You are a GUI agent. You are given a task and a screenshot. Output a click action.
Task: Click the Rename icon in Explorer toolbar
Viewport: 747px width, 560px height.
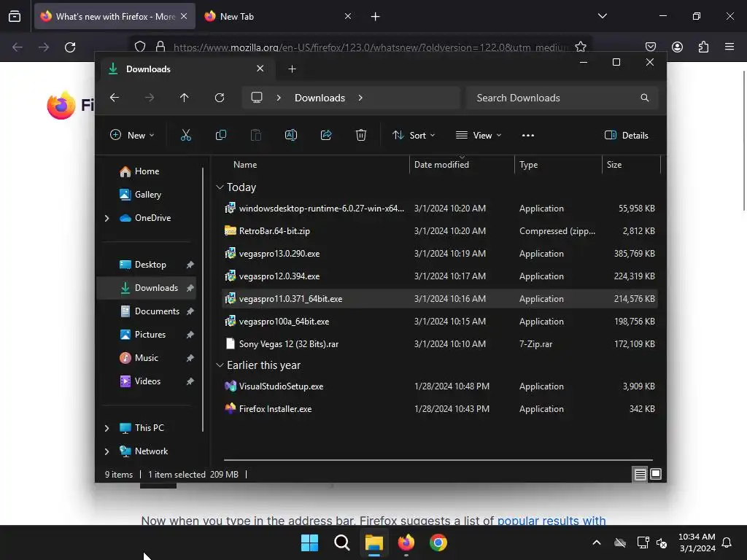point(290,135)
